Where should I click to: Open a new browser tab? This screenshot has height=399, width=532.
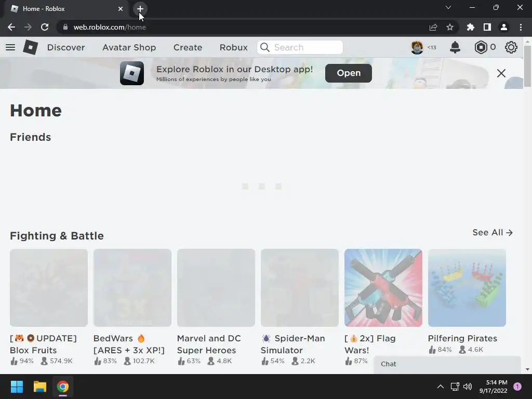coord(140,9)
